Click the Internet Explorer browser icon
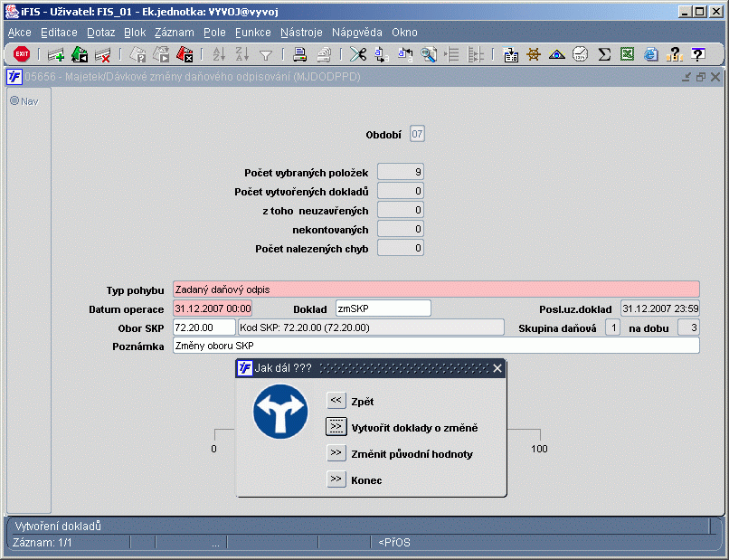Viewport: 729px width, 560px height. click(x=651, y=55)
